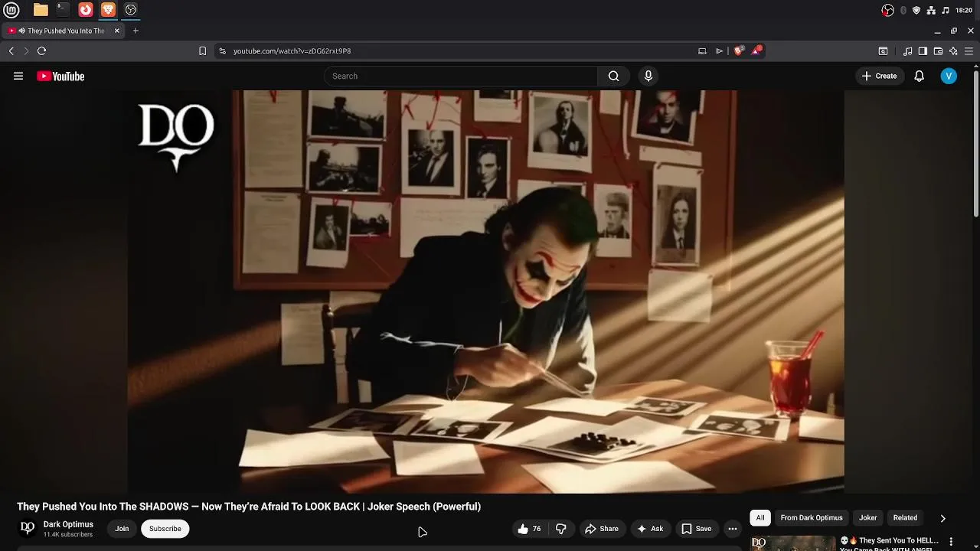This screenshot has height=551, width=980.
Task: Open Brave browser taskbar icon
Action: [x=108, y=10]
